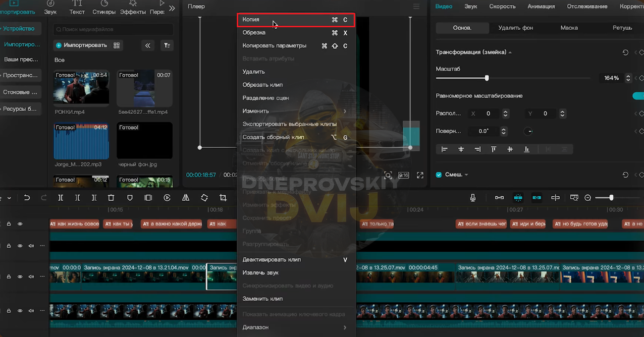
Task: Delete the selected clip using the trash icon
Action: click(x=111, y=198)
